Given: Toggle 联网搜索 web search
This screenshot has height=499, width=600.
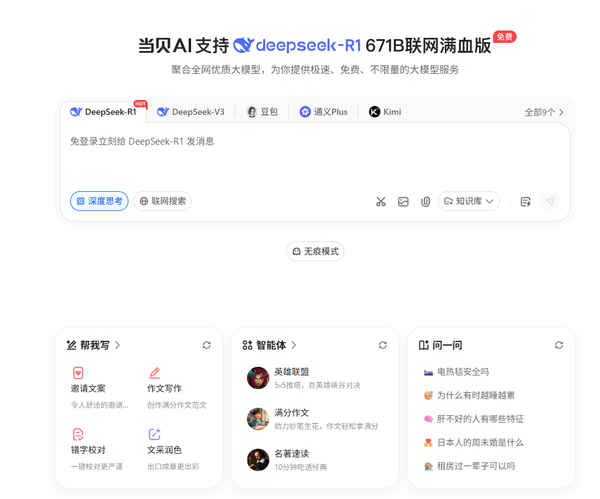Looking at the screenshot, I should pos(162,201).
